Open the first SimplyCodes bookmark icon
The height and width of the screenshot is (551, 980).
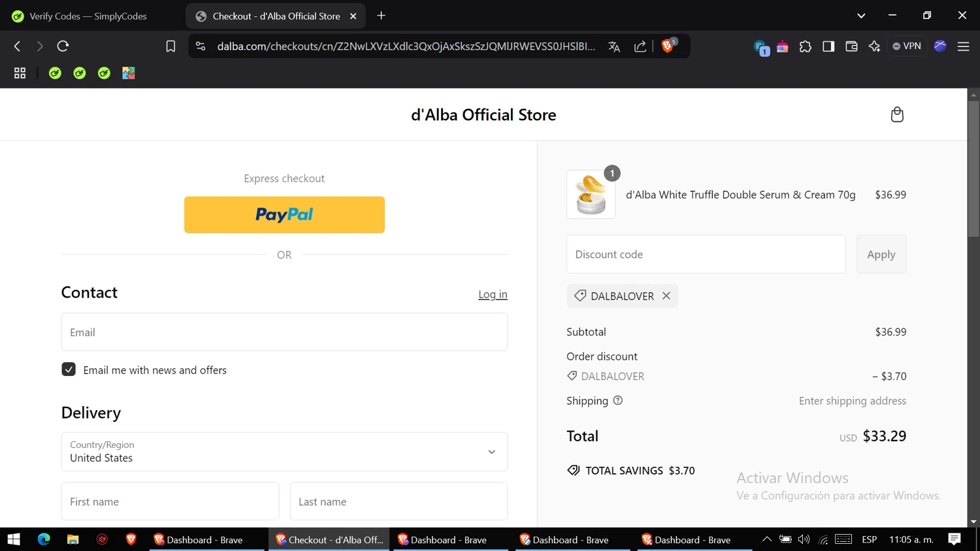point(55,73)
